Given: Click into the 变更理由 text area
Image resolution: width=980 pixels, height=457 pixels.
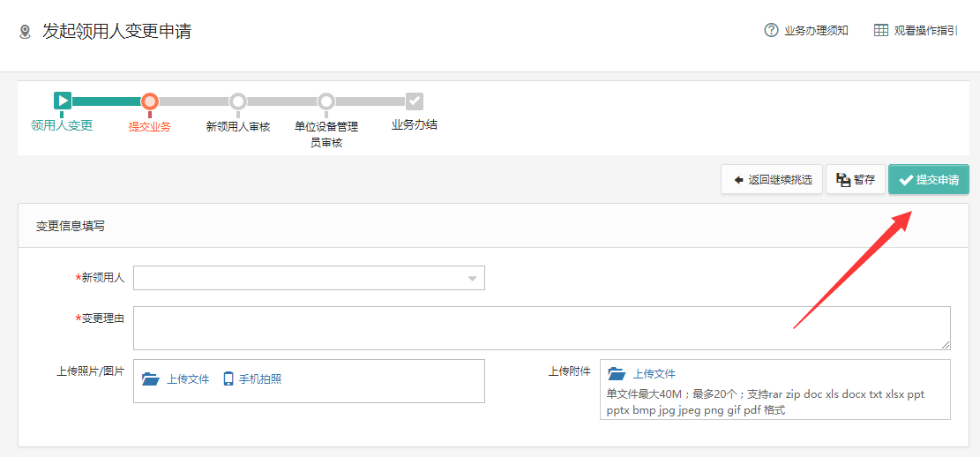Looking at the screenshot, I should [x=542, y=328].
